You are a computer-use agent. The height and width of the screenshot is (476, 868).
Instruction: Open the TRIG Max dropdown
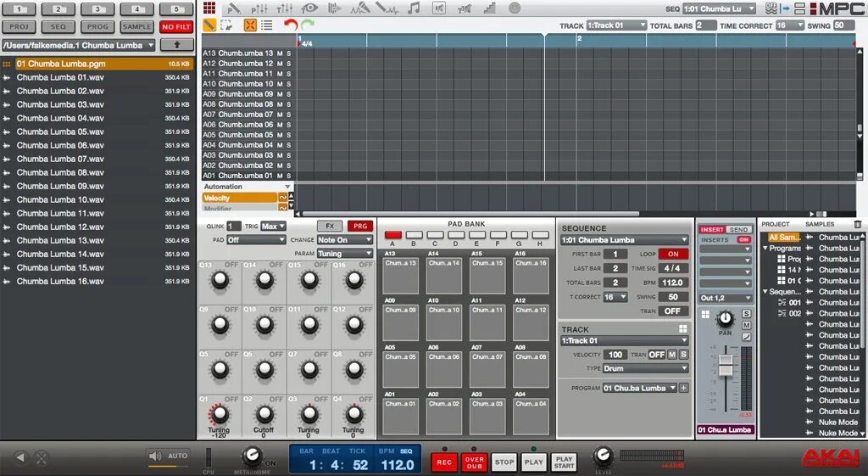pyautogui.click(x=274, y=226)
